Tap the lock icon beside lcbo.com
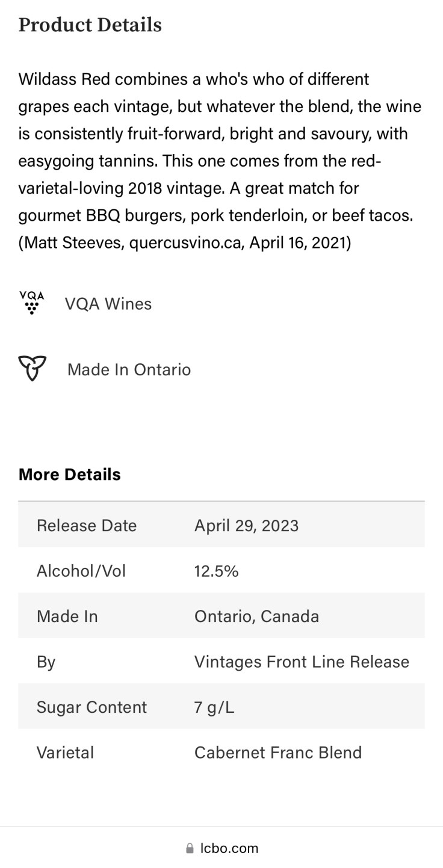443x868 pixels. pos(190,849)
